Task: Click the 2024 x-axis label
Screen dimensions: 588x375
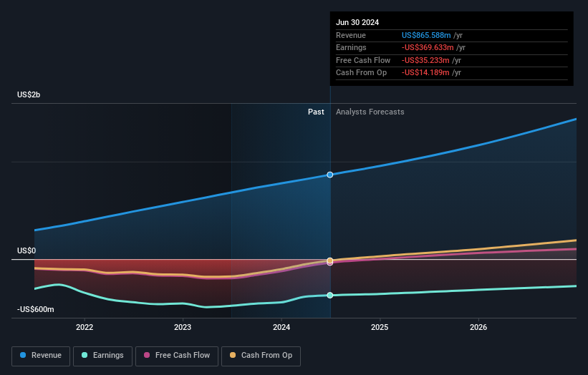Action: pos(281,328)
